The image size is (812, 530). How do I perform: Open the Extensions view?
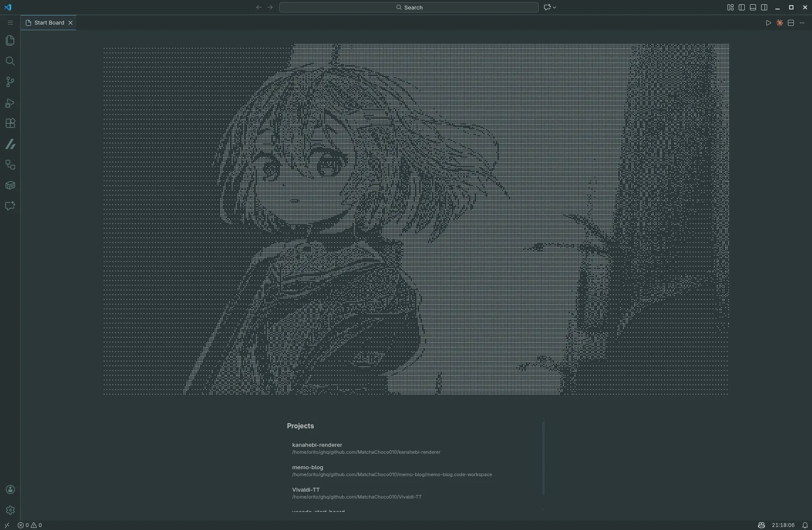(x=10, y=123)
